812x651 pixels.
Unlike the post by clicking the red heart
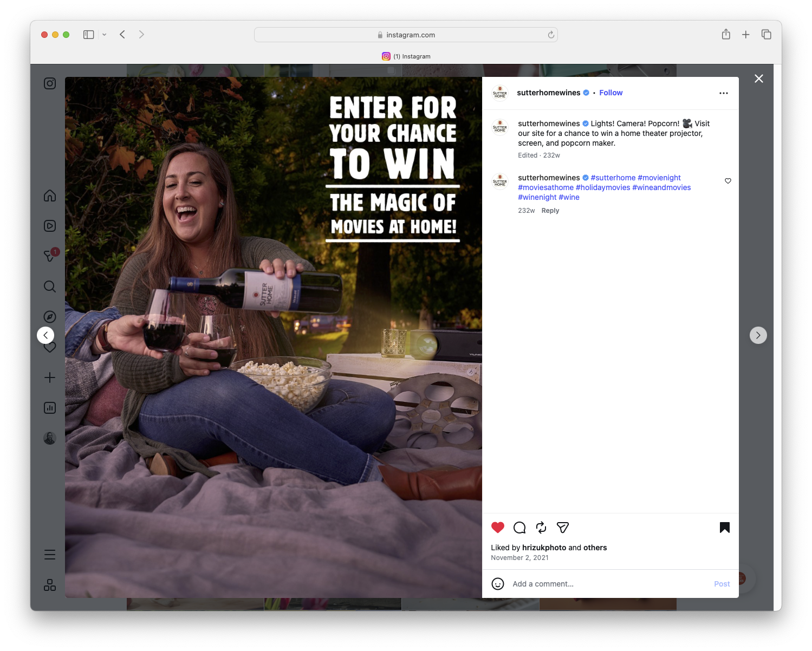(497, 527)
